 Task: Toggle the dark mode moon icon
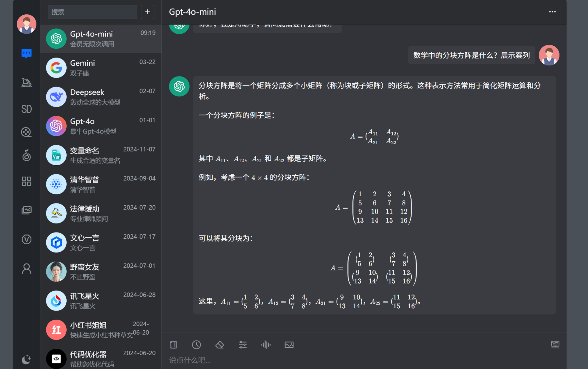pos(26,360)
